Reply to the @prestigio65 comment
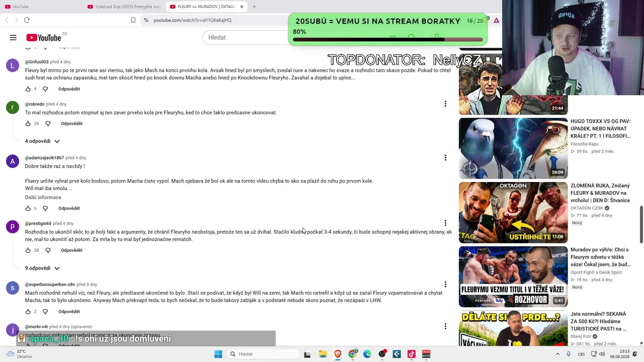 point(71,250)
